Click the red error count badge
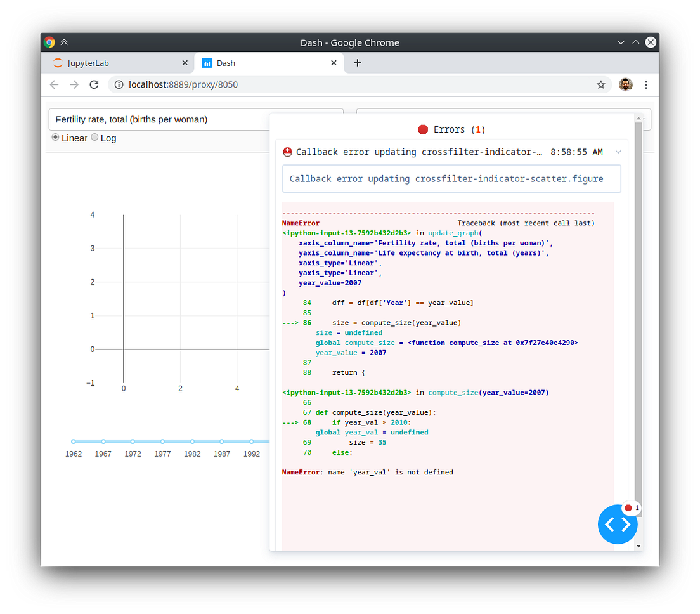 coord(632,507)
